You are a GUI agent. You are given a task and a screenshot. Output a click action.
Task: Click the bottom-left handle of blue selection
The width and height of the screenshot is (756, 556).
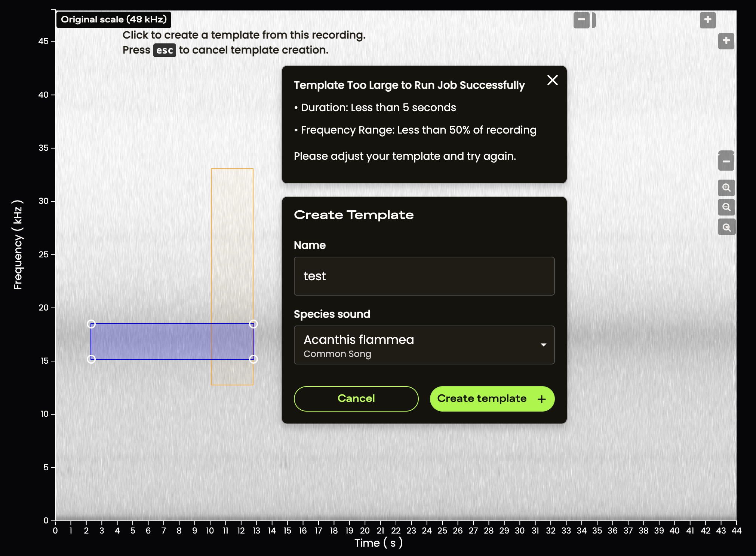pyautogui.click(x=91, y=359)
